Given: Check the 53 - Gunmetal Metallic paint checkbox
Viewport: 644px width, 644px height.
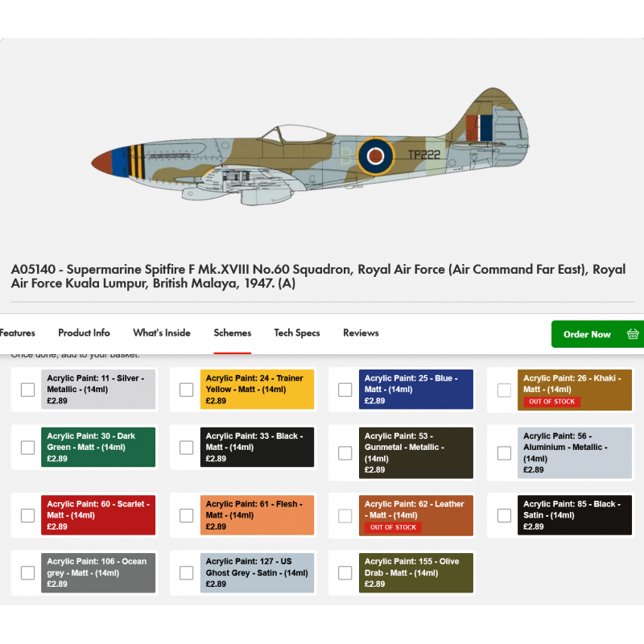Looking at the screenshot, I should pos(345,453).
